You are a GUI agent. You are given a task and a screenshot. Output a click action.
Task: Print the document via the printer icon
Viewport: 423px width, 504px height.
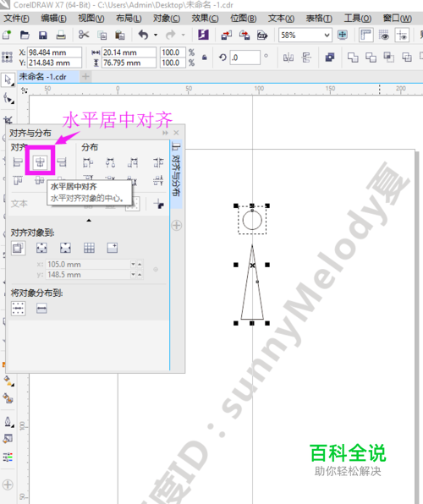(x=61, y=35)
